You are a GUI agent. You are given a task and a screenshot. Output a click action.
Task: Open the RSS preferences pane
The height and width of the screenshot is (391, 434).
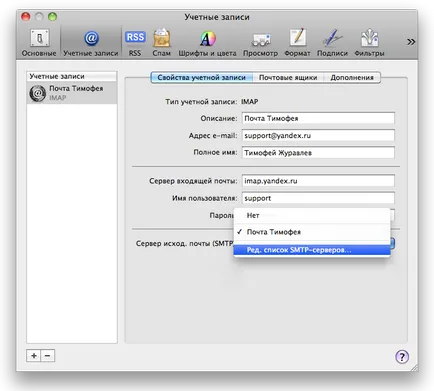[135, 43]
